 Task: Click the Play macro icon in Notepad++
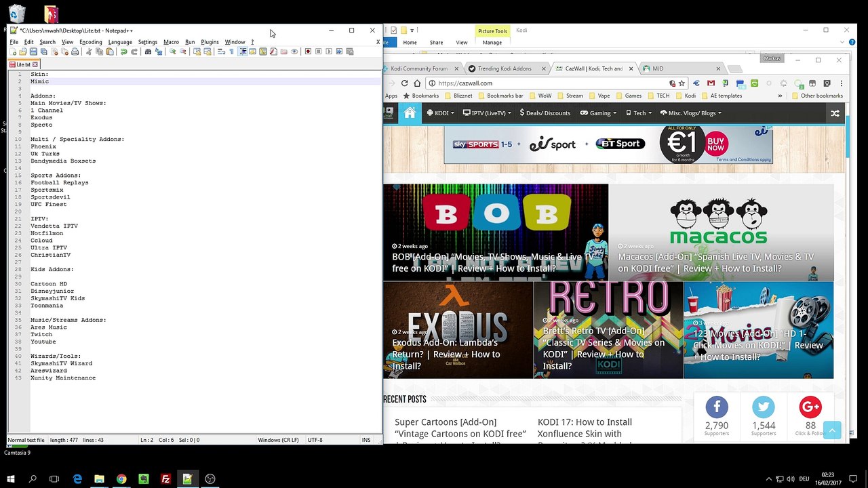coord(329,52)
